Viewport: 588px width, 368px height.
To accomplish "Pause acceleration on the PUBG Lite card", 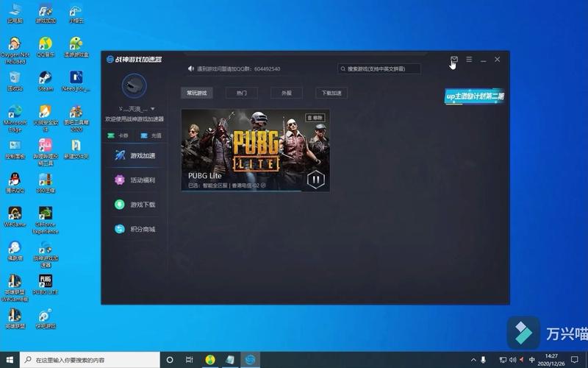I will click(x=316, y=179).
